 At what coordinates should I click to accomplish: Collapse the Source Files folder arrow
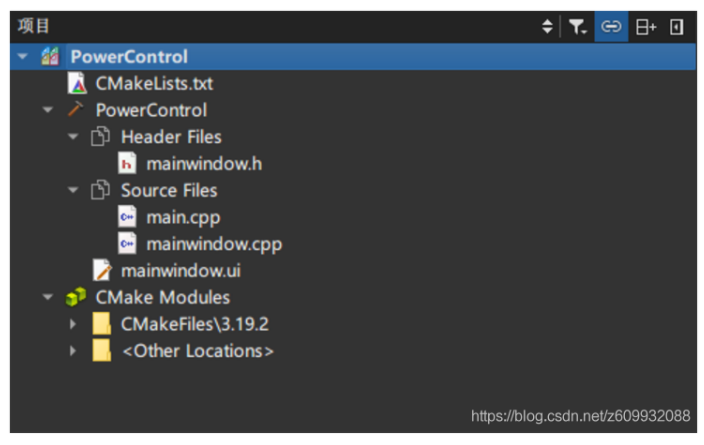(73, 190)
